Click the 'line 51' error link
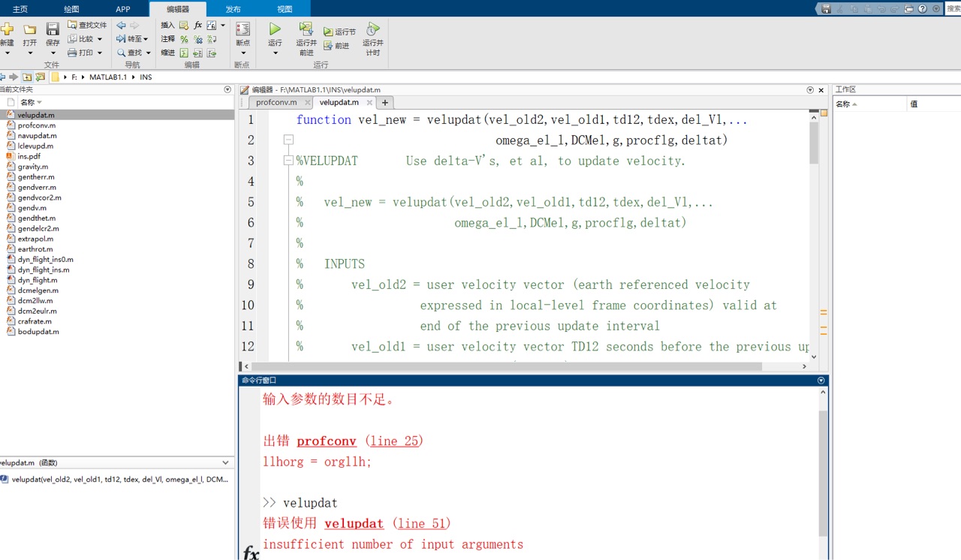The height and width of the screenshot is (560, 961). (x=422, y=523)
